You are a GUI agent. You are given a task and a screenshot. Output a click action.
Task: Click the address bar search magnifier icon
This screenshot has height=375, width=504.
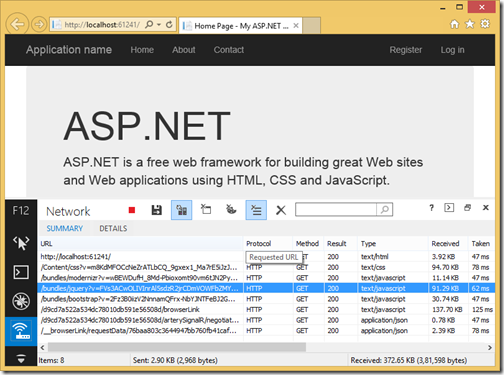149,24
